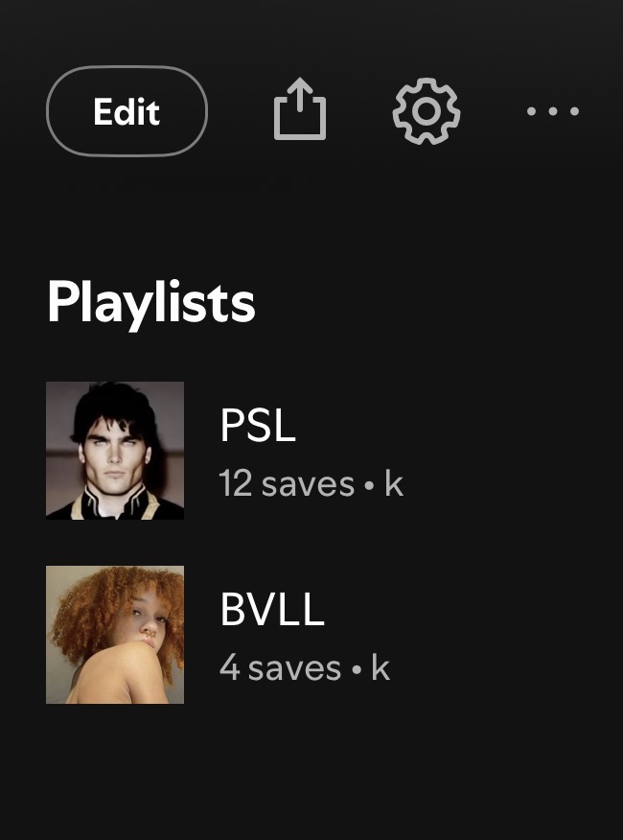
Task: Tap the center of the settings gear
Action: point(427,111)
